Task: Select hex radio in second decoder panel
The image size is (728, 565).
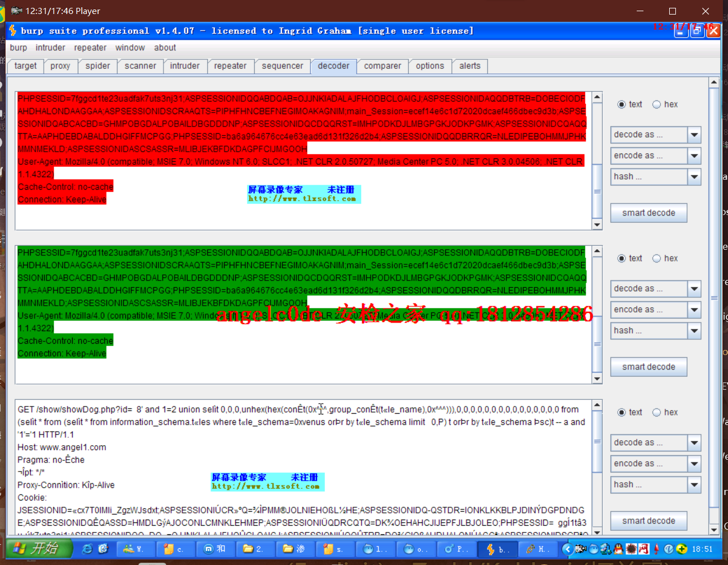Action: 656,258
